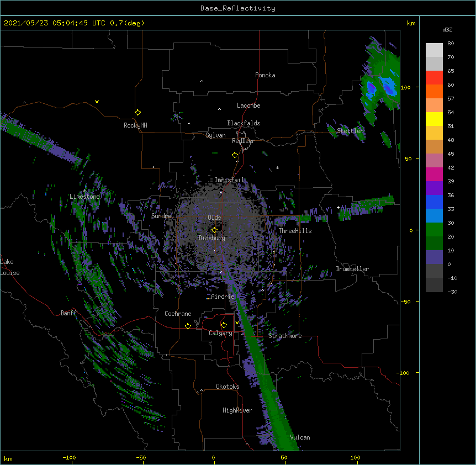Click the Drumheller city label
The width and height of the screenshot is (476, 465).
[352, 269]
